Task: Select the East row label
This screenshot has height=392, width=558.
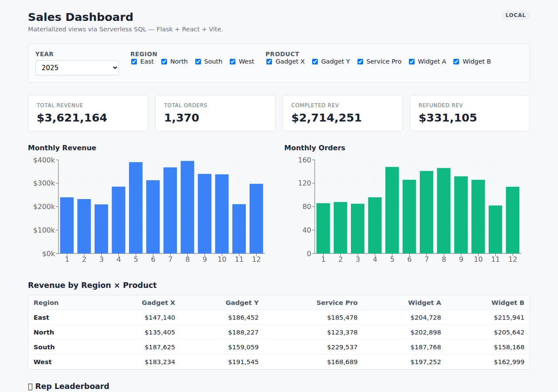Action: tap(41, 318)
